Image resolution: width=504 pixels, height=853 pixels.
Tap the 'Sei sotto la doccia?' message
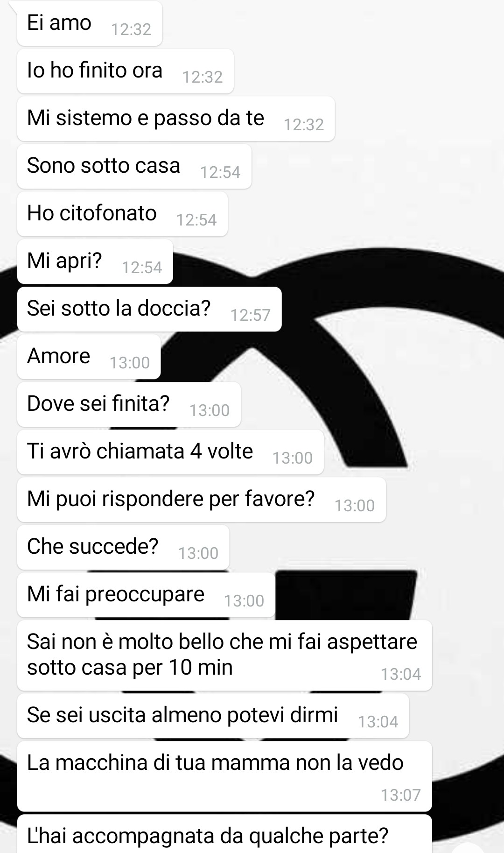149,309
